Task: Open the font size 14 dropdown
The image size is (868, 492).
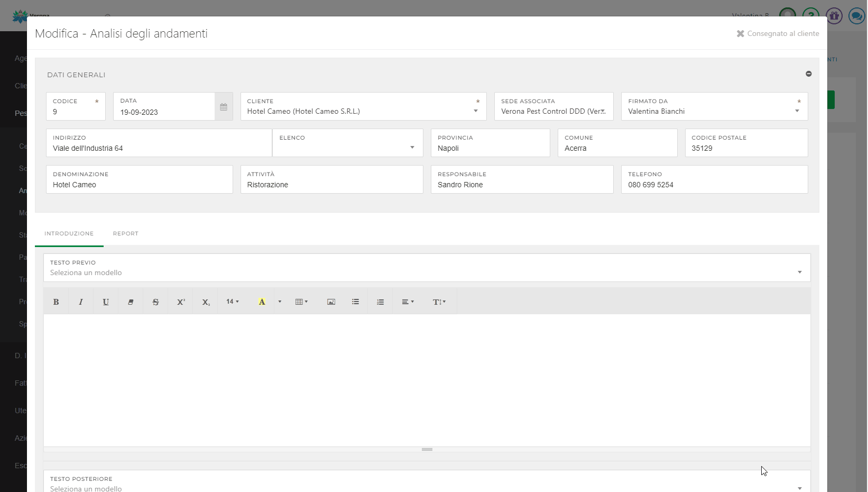Action: pos(233,302)
